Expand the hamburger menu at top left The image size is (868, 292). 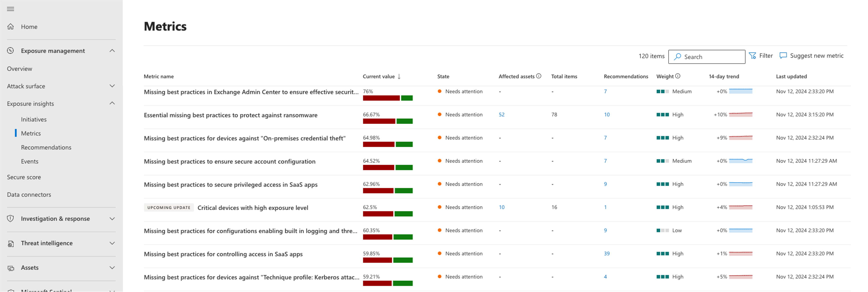coord(11,9)
